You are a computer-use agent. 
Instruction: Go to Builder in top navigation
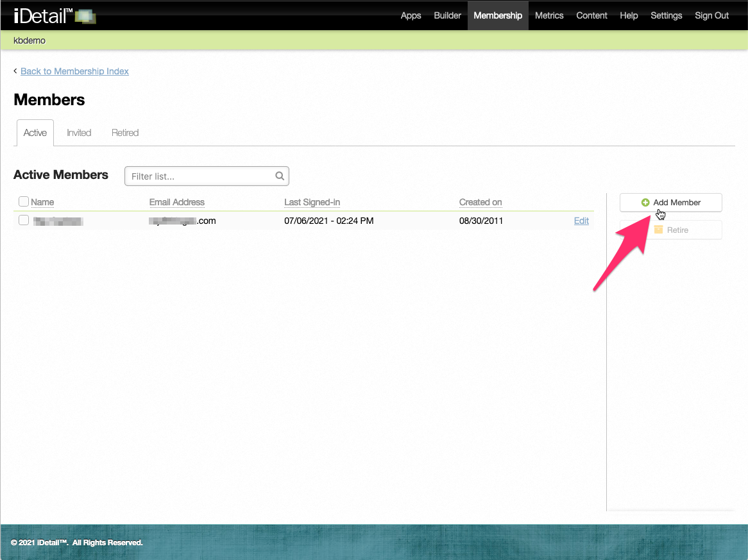click(x=447, y=15)
